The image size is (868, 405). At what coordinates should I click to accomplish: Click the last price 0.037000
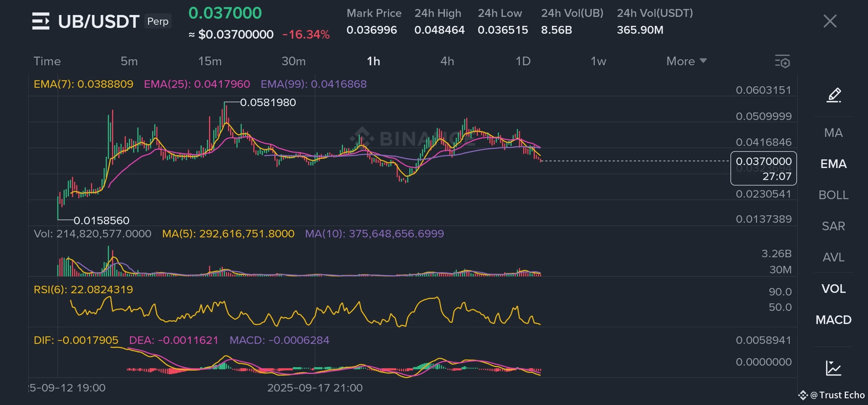point(225,13)
